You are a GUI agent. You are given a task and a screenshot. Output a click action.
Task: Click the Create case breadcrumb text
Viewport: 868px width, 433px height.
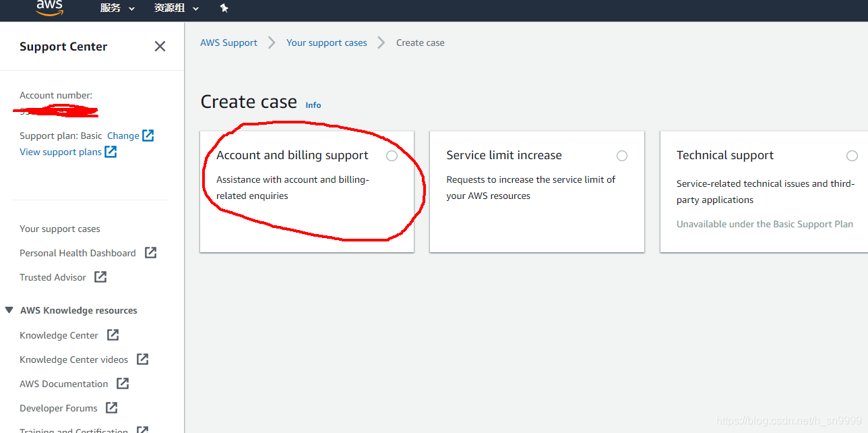coord(421,42)
